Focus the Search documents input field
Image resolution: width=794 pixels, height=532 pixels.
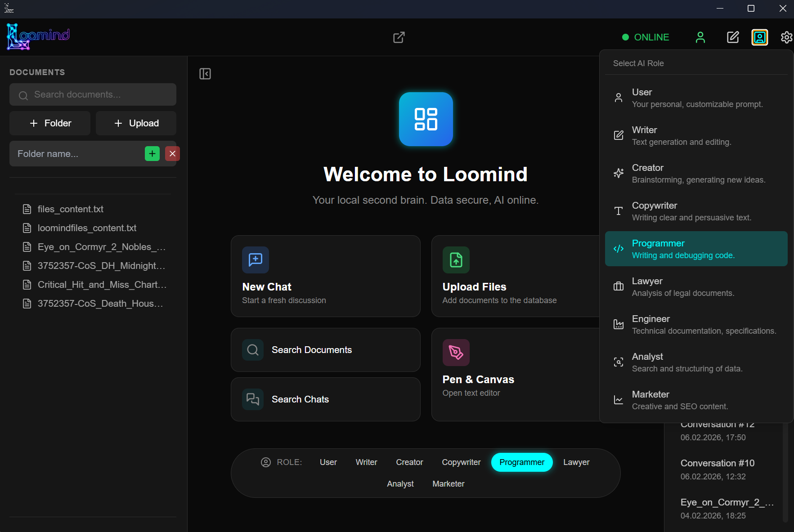[93, 94]
